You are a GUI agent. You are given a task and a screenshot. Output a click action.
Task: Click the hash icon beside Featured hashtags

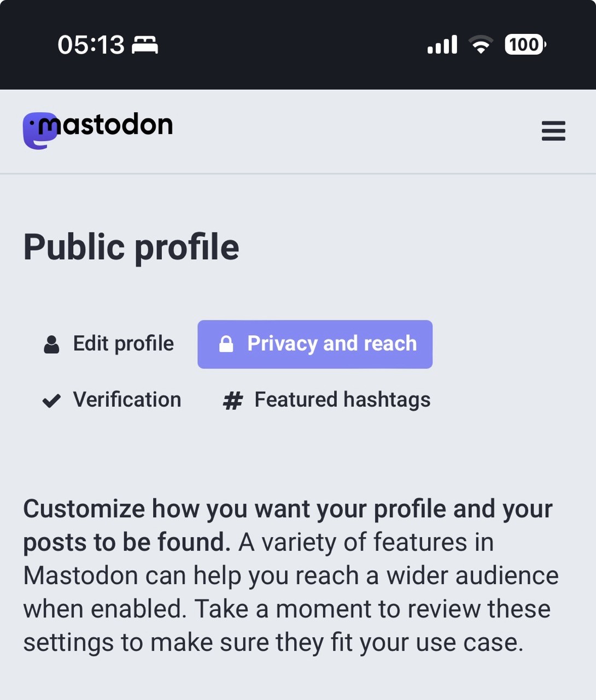232,401
